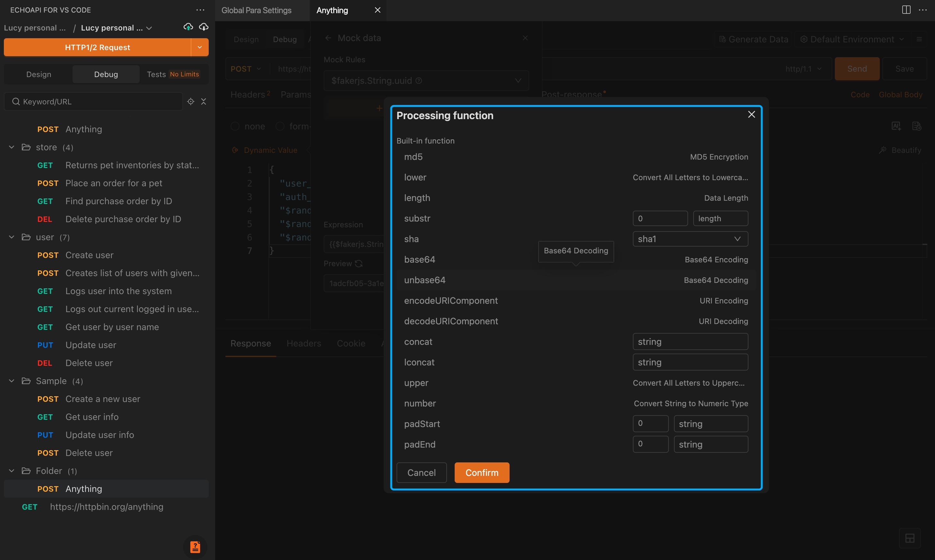Click the cloud upload icon
This screenshot has width=935, height=560.
[x=188, y=27]
